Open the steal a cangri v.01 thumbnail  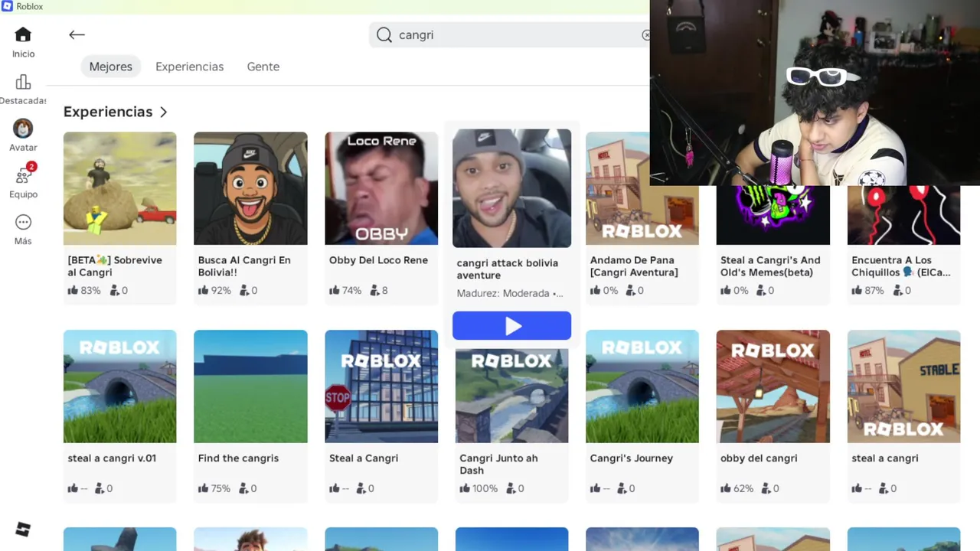tap(119, 386)
